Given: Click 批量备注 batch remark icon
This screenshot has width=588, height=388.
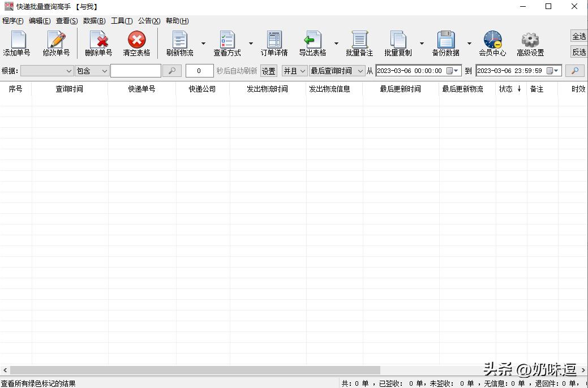Looking at the screenshot, I should (360, 43).
